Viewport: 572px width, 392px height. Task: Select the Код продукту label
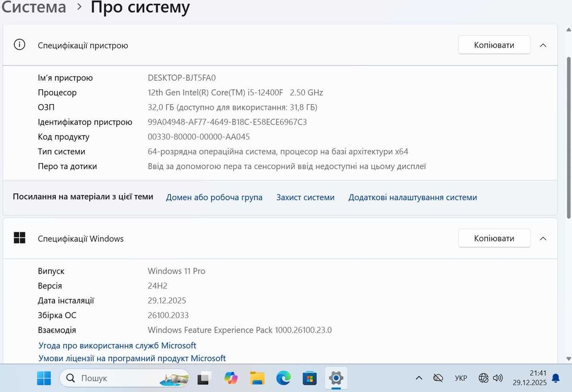63,137
